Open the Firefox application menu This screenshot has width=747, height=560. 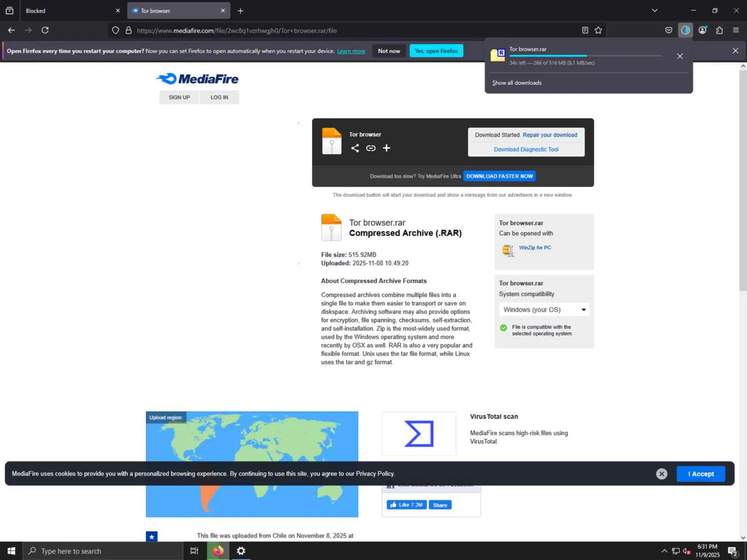tap(736, 30)
